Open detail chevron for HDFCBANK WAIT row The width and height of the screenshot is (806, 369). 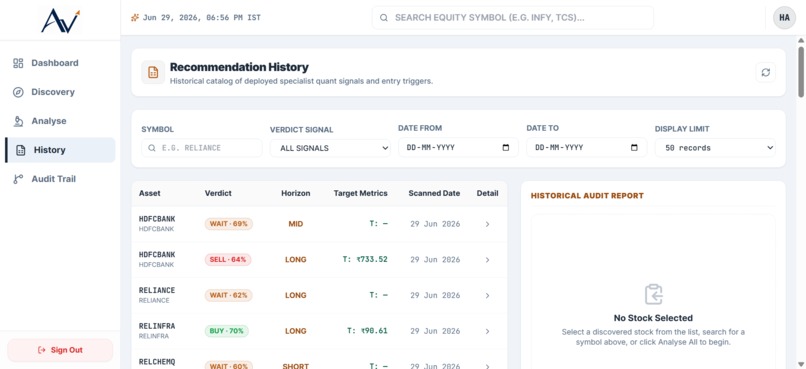pos(487,224)
